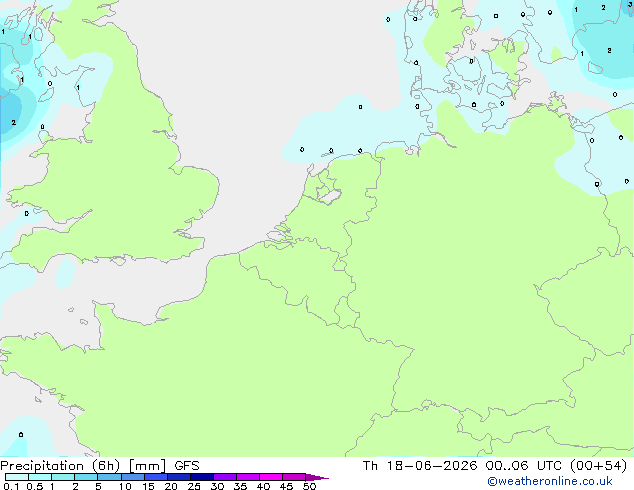Image resolution: width=634 pixels, height=490 pixels.
Task: Click the '(6h)' interval label
Action: (106, 466)
